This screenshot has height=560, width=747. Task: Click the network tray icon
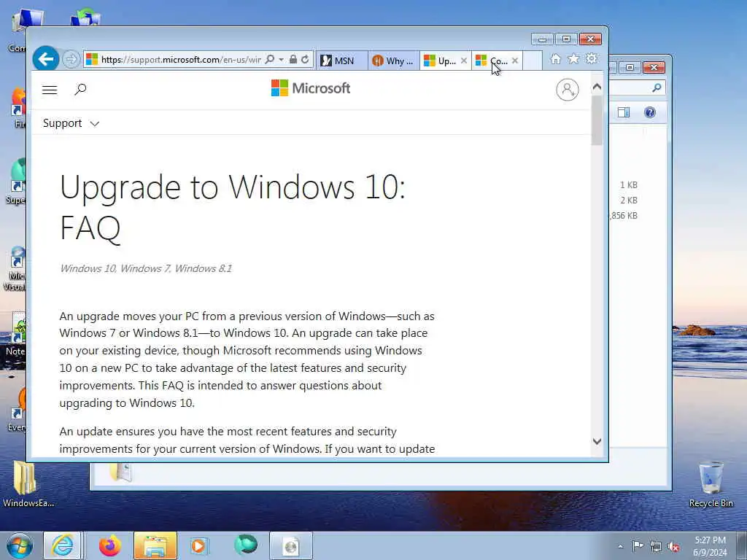656,547
